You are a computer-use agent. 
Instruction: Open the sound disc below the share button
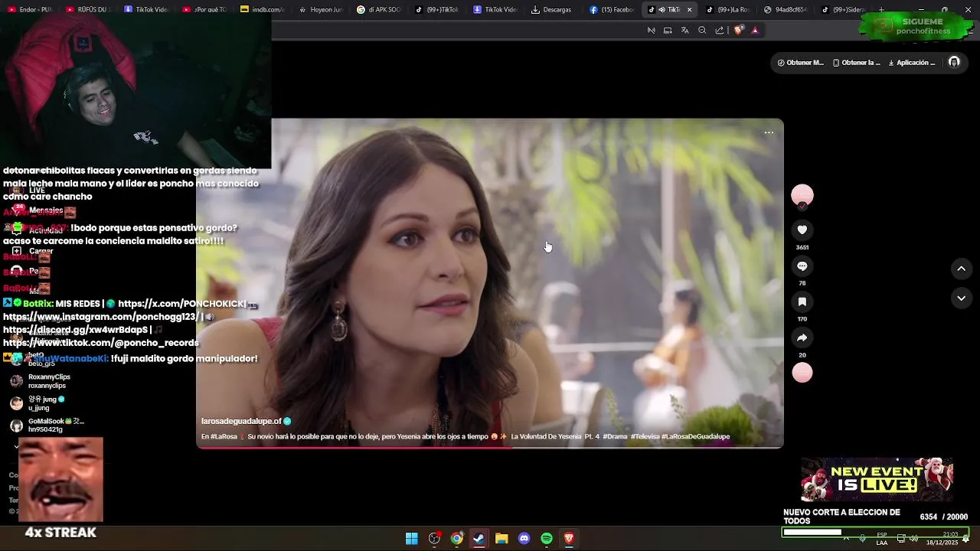point(802,373)
